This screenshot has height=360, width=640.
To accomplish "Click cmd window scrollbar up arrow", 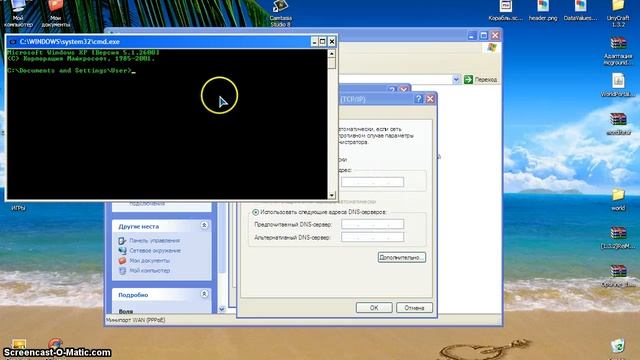I will [x=331, y=53].
